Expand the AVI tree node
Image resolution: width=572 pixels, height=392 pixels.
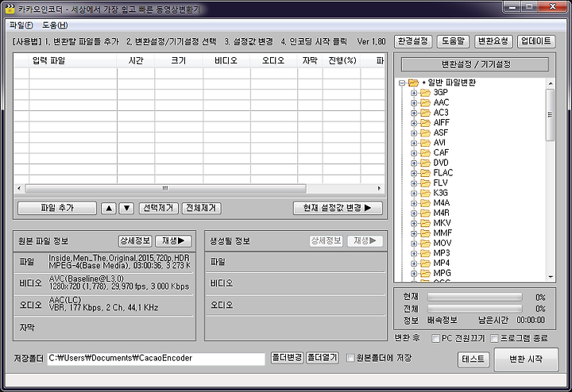click(414, 143)
